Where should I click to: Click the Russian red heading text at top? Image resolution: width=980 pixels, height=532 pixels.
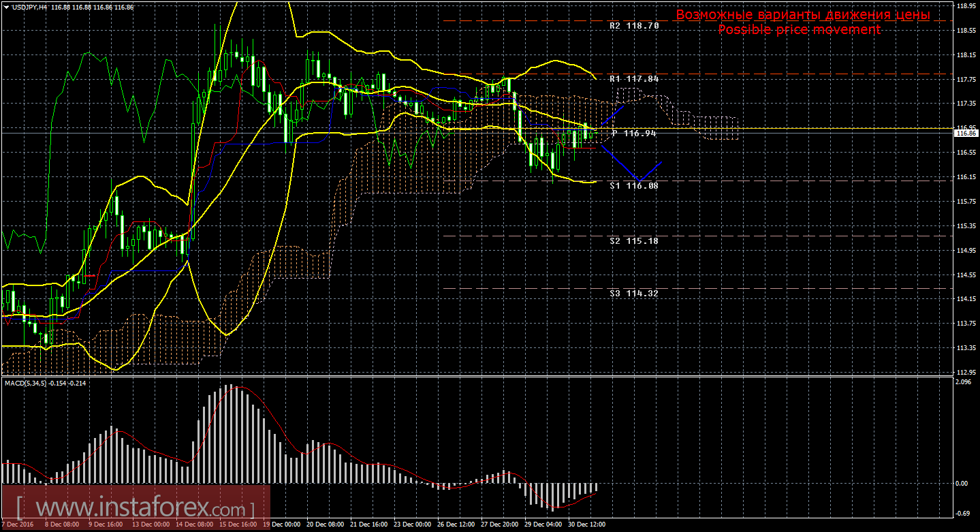click(802, 15)
